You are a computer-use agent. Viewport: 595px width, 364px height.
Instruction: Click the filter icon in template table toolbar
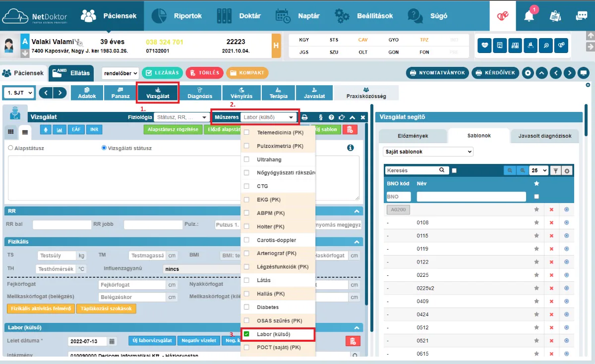pos(555,170)
